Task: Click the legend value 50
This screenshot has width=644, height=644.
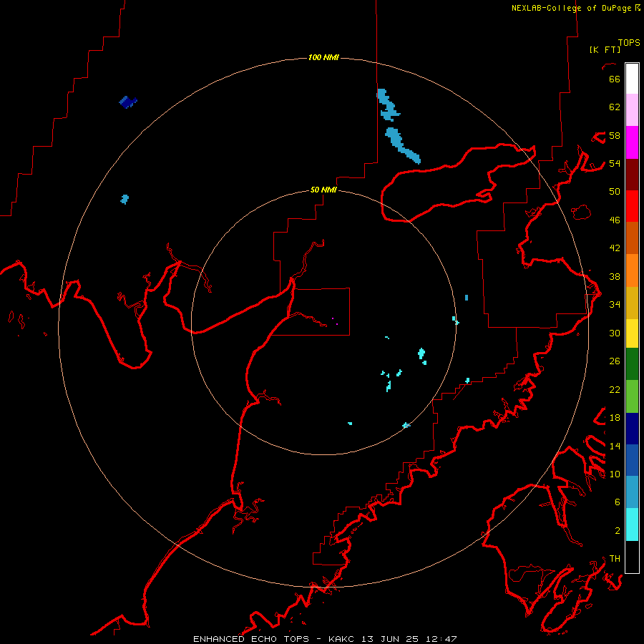Action: (x=615, y=192)
